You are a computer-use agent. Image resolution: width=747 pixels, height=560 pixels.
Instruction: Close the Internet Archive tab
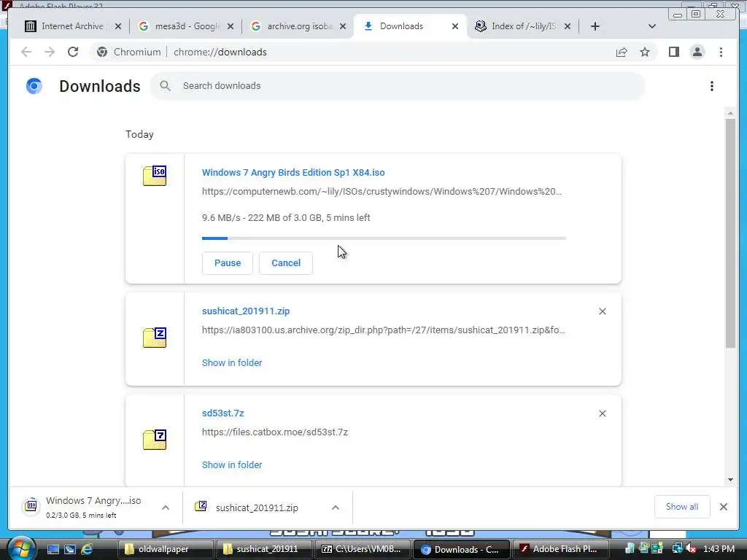click(x=118, y=26)
